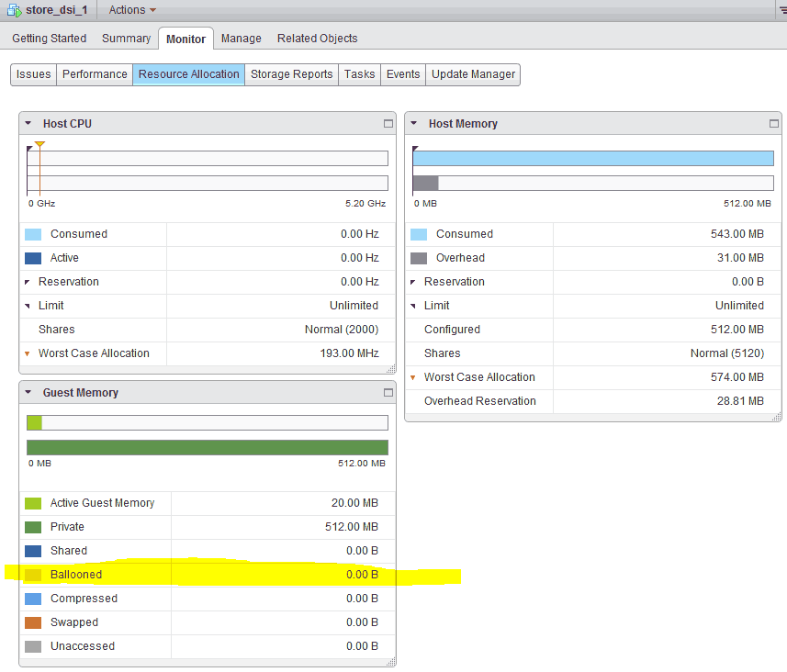Viewport: 787px width, 672px height.
Task: View Storage Reports
Action: tap(292, 74)
